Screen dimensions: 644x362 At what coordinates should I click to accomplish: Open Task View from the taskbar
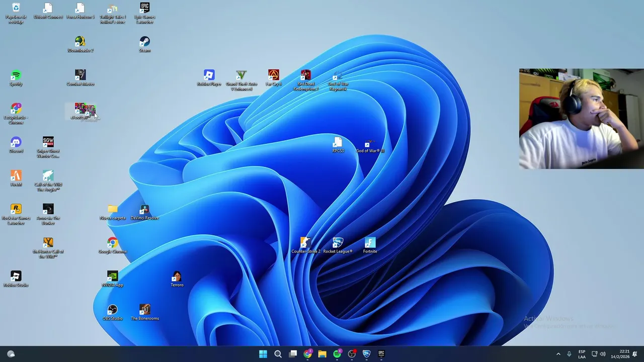click(x=293, y=354)
